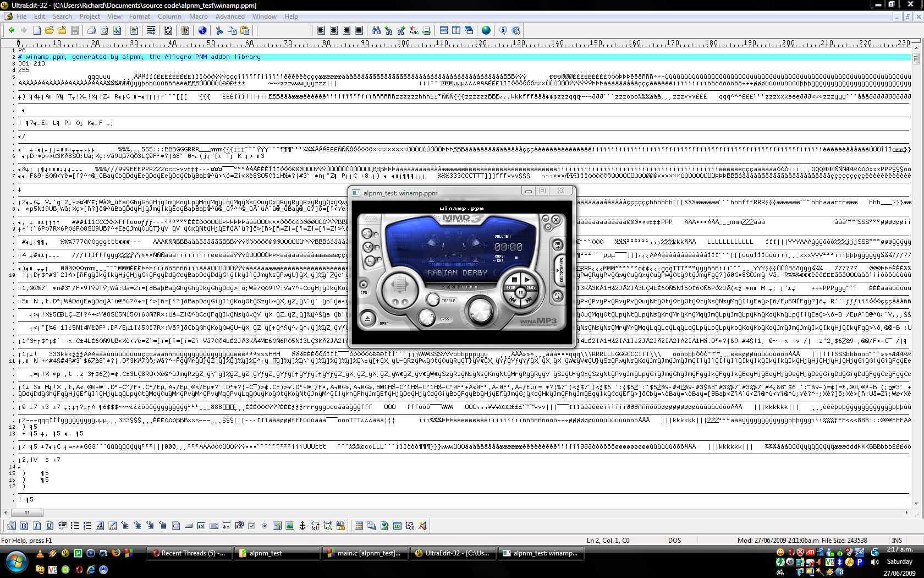Open the Advanced menu
Viewport: 924px width, 578px height.
[230, 17]
